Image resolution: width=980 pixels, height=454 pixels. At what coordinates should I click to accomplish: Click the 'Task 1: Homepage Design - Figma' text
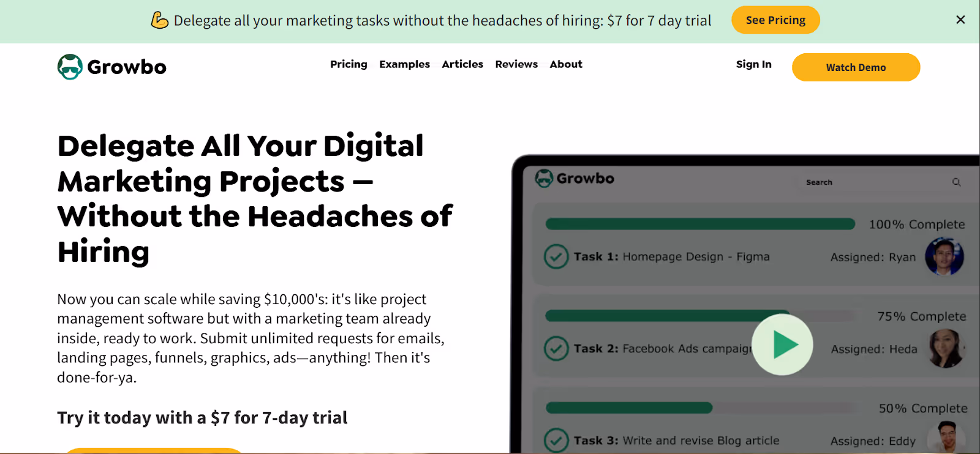[671, 257]
